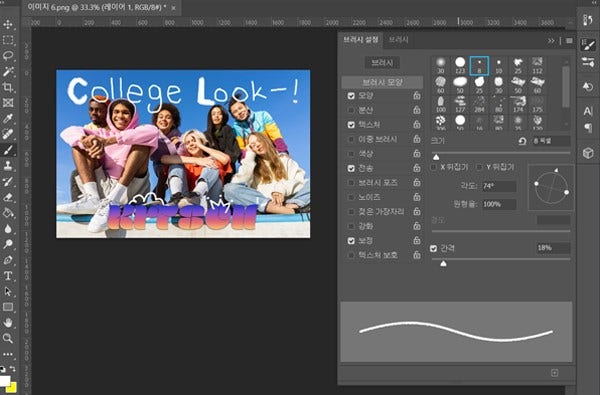Select the Horizontal Type tool
The image size is (600, 395).
pos(8,276)
